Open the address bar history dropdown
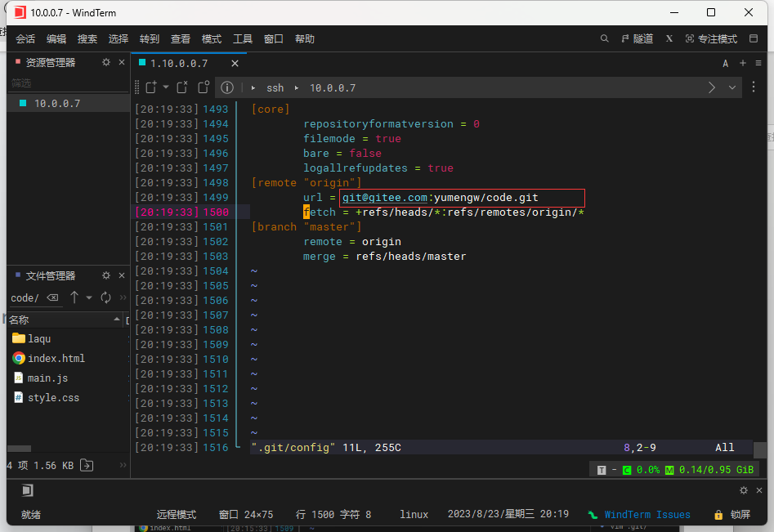This screenshot has height=532, width=774. point(732,87)
